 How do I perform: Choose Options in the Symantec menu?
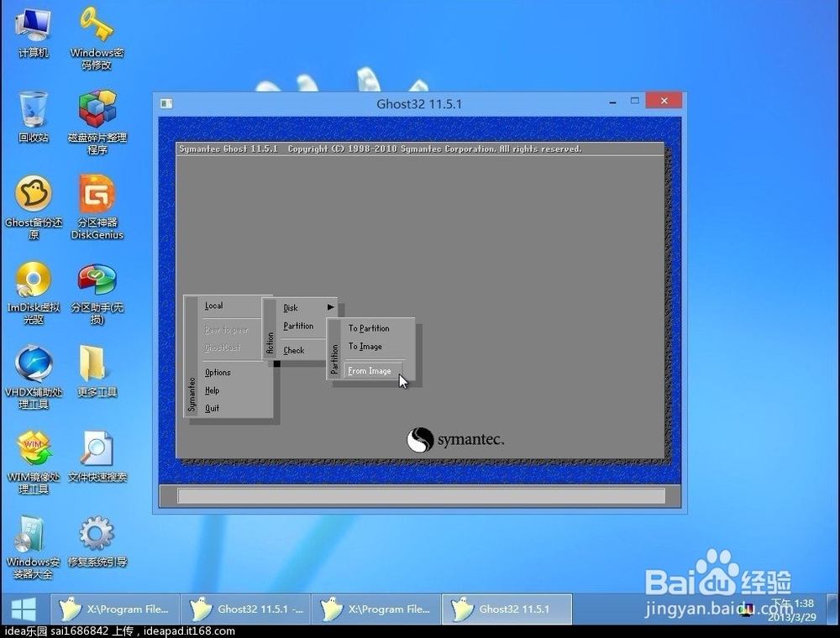tap(218, 373)
